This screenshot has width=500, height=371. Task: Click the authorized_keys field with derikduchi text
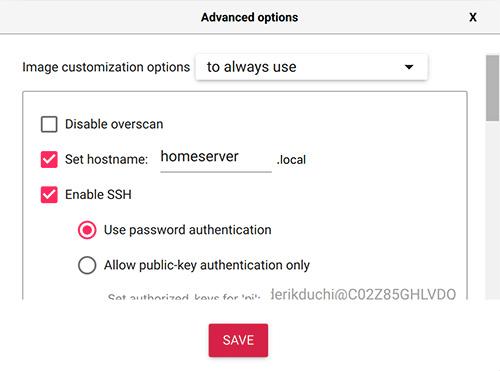click(363, 294)
